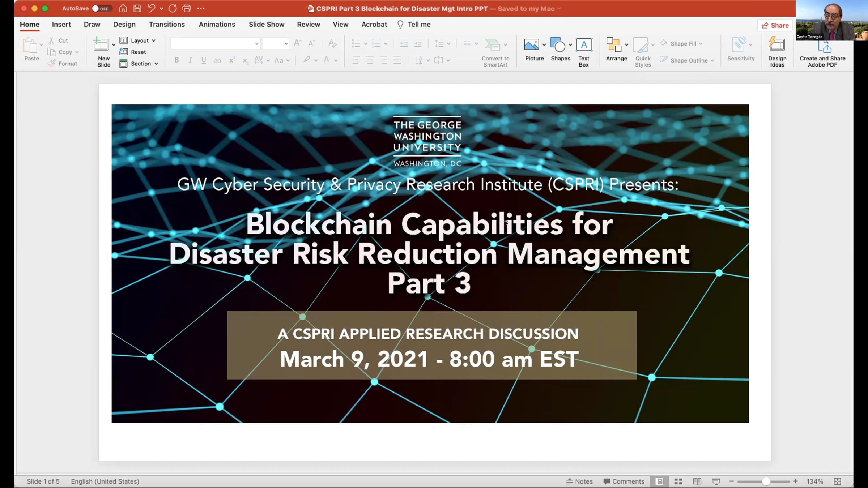
Task: Decrease the font size
Action: point(311,43)
